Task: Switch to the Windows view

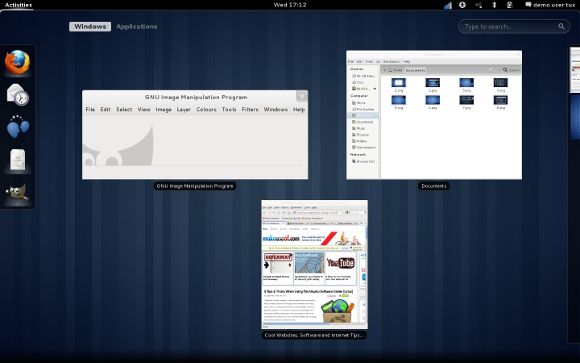Action: 90,27
